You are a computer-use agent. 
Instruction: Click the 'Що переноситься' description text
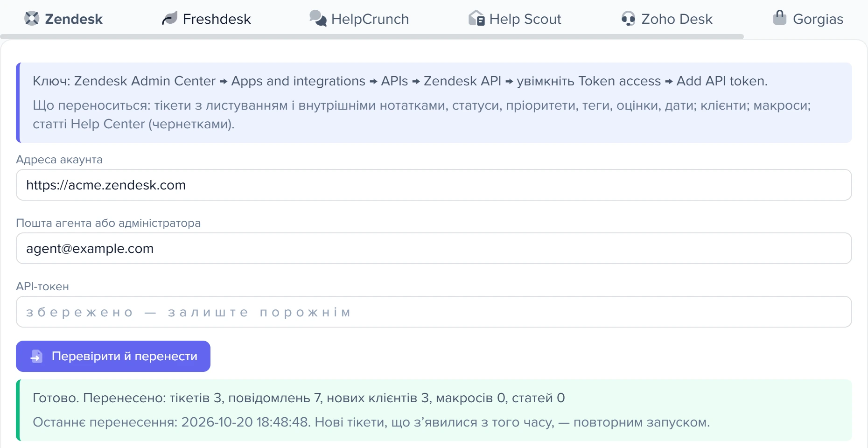click(422, 114)
